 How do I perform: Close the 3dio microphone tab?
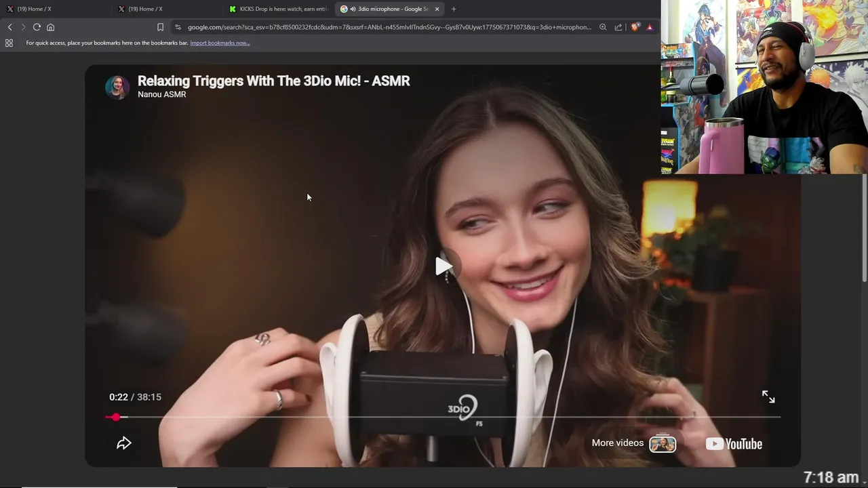(x=437, y=9)
